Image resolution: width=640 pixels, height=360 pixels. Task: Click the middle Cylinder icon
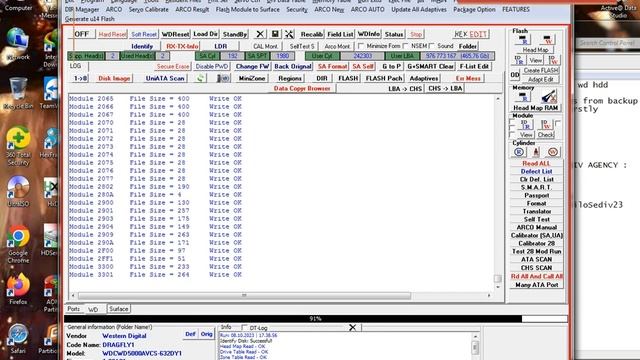coord(536,152)
